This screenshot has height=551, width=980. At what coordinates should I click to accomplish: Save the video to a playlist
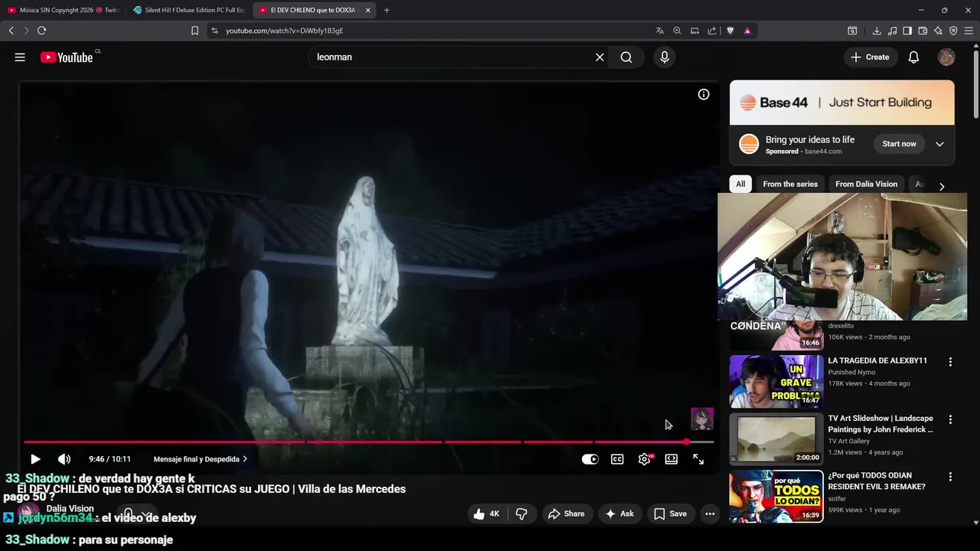pyautogui.click(x=670, y=514)
